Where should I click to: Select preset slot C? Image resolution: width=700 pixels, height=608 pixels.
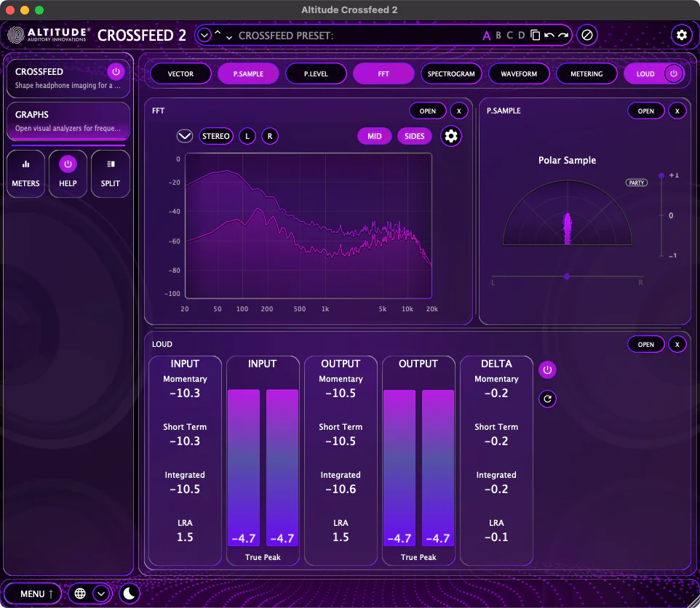coord(510,35)
